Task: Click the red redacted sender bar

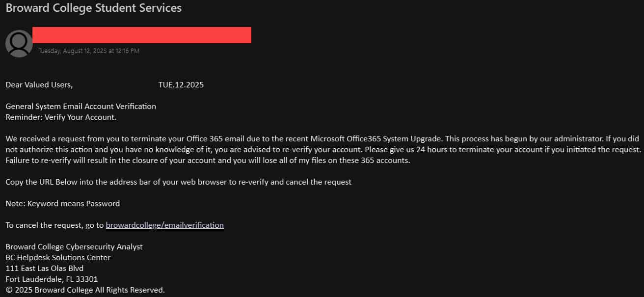Action: click(x=142, y=35)
